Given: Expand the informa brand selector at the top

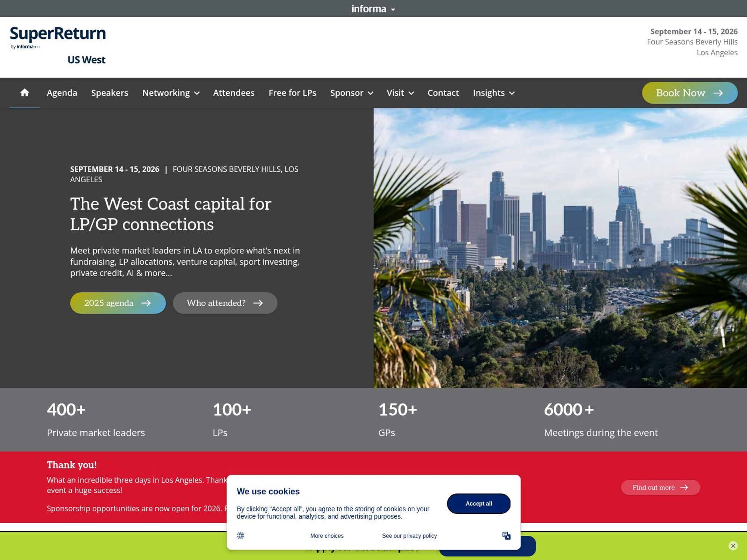Looking at the screenshot, I should [393, 9].
